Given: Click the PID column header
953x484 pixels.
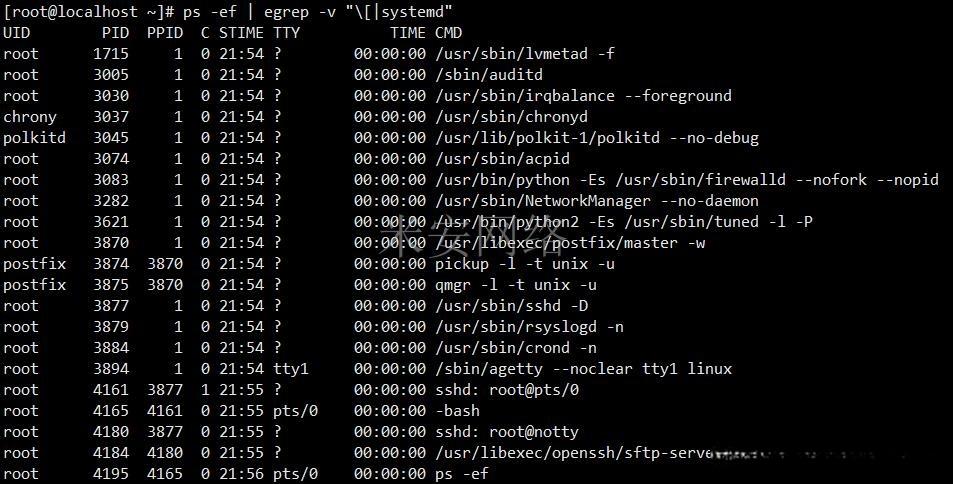Looking at the screenshot, I should pyautogui.click(x=115, y=33).
